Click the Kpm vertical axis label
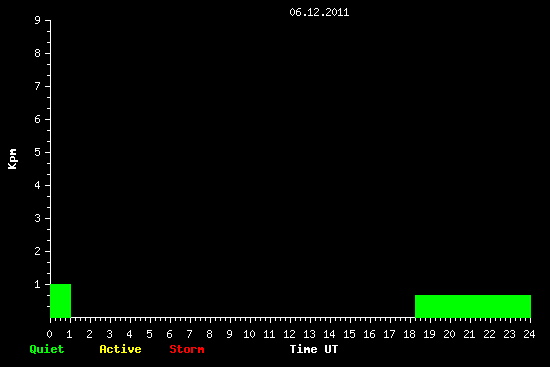Screen dimensions: 550x367 coord(12,159)
